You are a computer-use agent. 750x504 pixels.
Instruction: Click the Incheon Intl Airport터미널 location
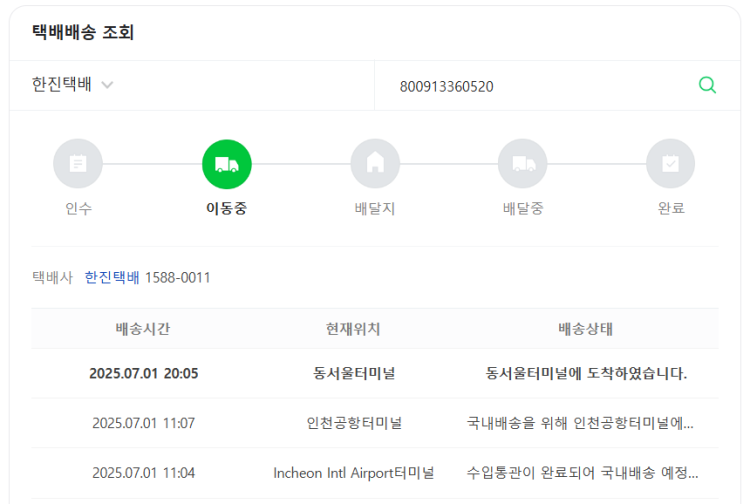click(353, 472)
